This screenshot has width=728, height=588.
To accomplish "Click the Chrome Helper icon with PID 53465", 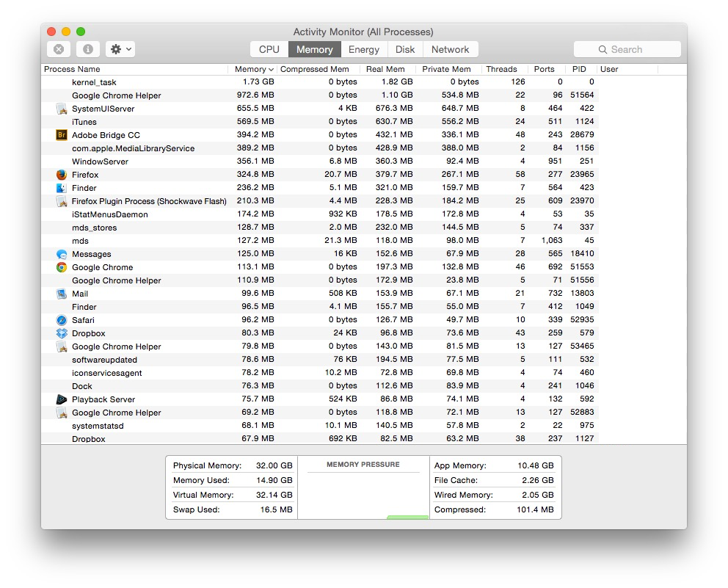I will pos(62,346).
